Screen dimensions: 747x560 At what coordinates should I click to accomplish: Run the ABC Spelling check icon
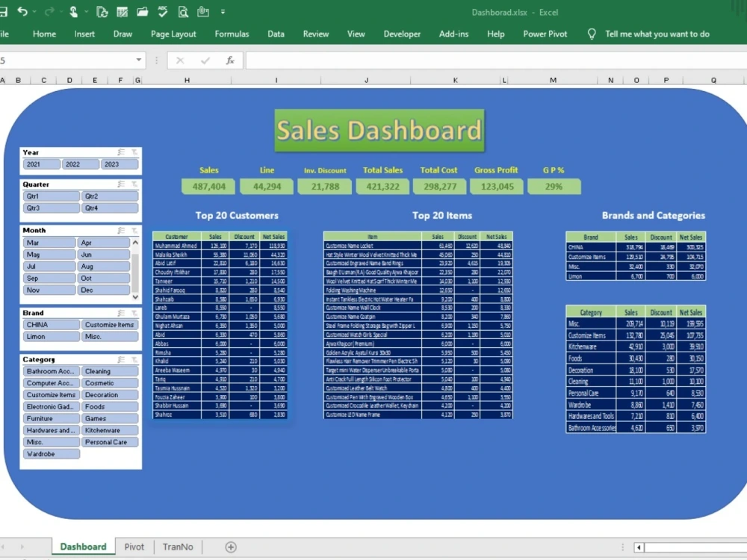162,11
